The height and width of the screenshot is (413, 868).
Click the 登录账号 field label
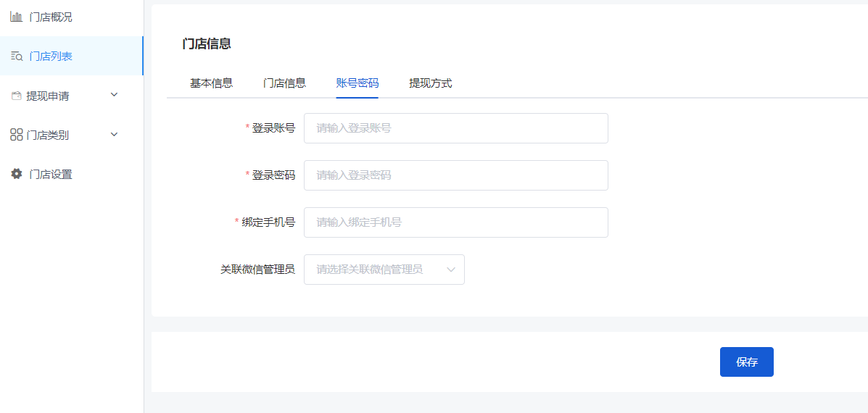(273, 128)
